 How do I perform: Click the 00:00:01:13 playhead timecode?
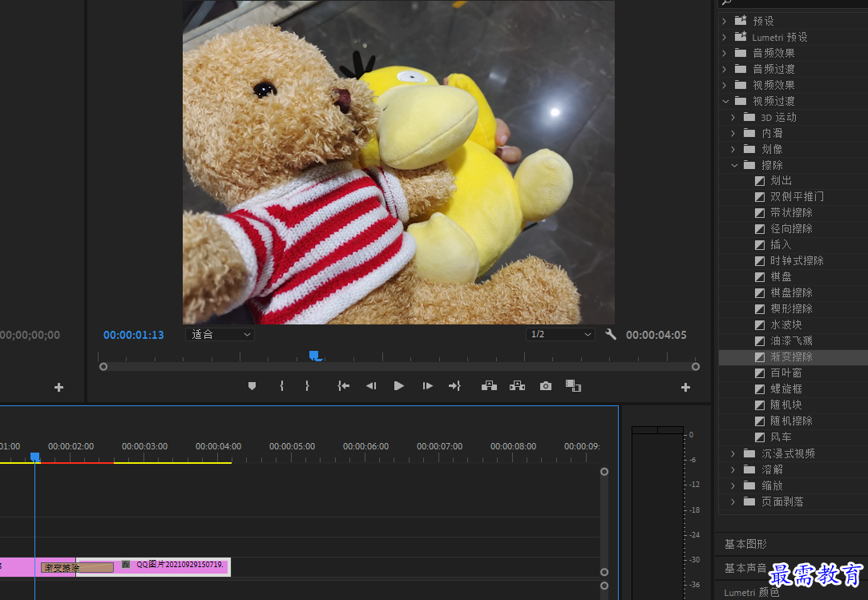point(133,335)
